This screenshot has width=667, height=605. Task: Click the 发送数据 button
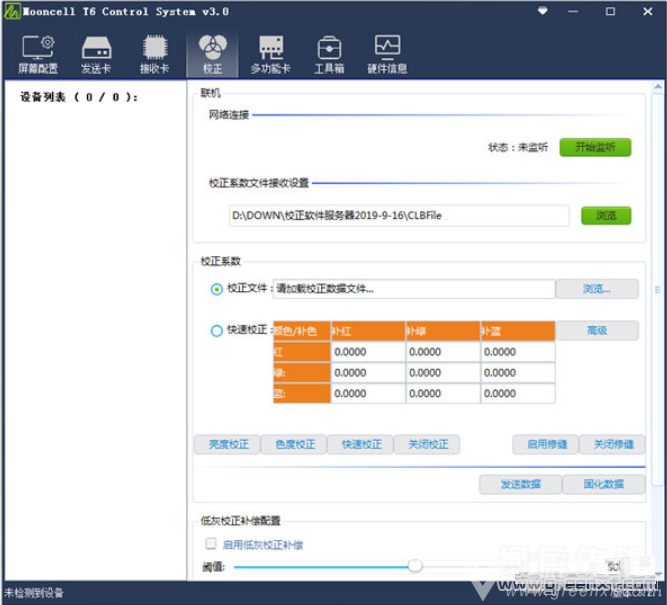(x=520, y=484)
